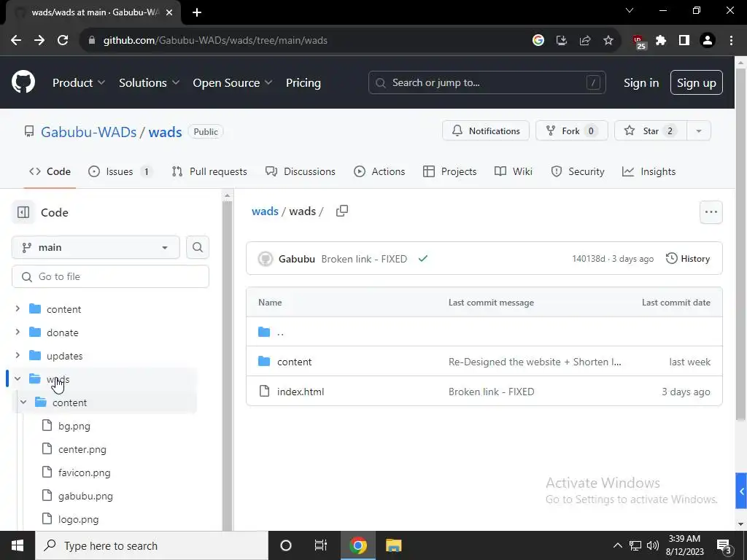Collapse the file tree side panel icon

pyautogui.click(x=23, y=212)
